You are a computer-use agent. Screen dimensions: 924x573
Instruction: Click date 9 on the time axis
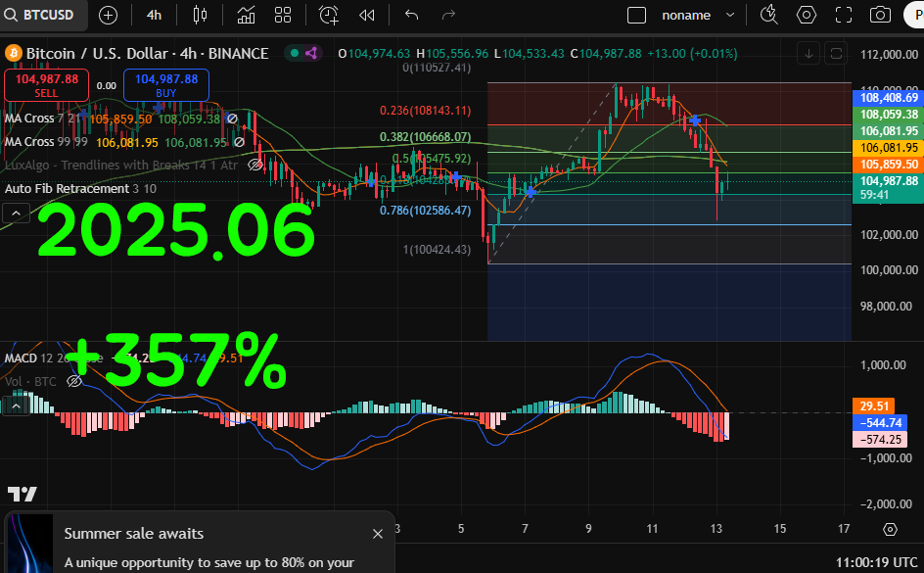tap(588, 528)
